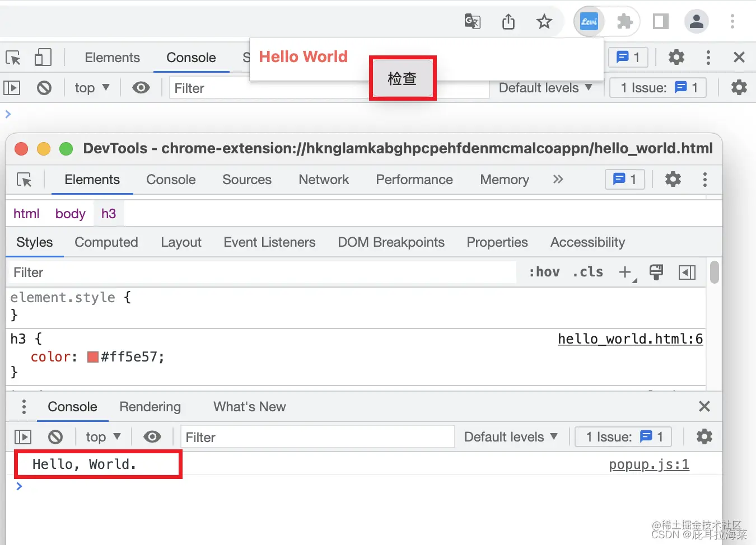Open the Chrome profile avatar
This screenshot has width=756, height=545.
pyautogui.click(x=697, y=22)
